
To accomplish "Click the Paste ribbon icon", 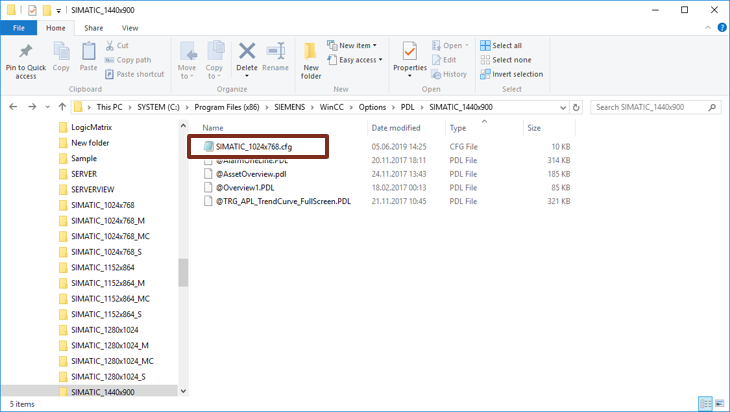I will (88, 57).
